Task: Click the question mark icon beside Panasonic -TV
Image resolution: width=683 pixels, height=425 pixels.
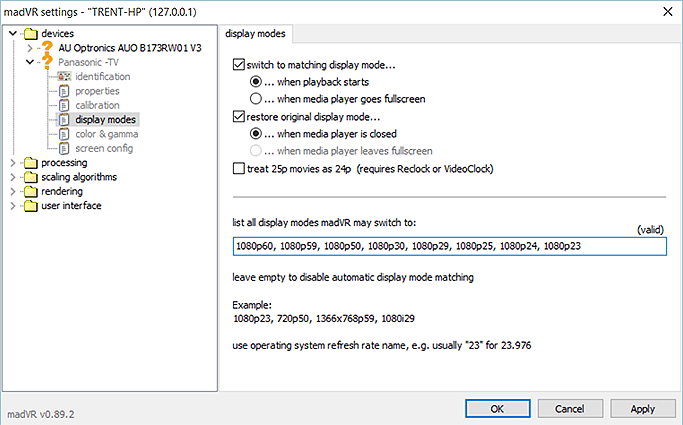Action: pyautogui.click(x=47, y=62)
